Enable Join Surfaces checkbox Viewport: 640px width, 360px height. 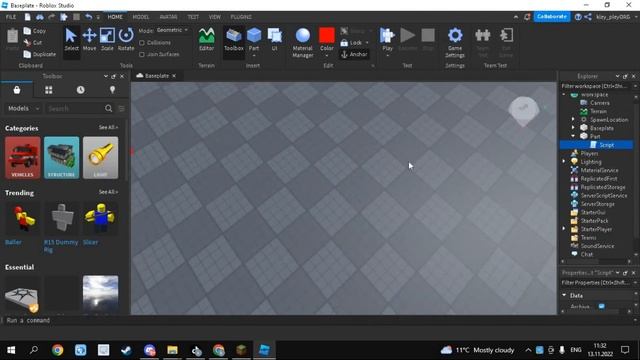point(142,54)
